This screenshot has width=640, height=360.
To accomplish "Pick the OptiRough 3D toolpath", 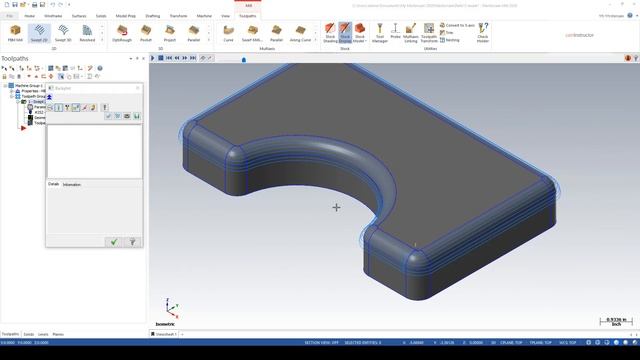I will tap(122, 33).
